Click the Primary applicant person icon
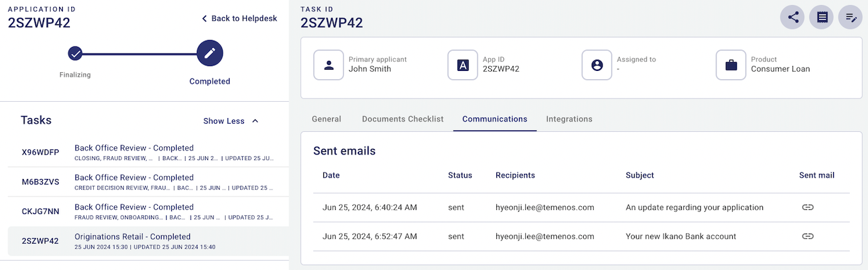Screen dimensions: 868x270 [x=328, y=65]
